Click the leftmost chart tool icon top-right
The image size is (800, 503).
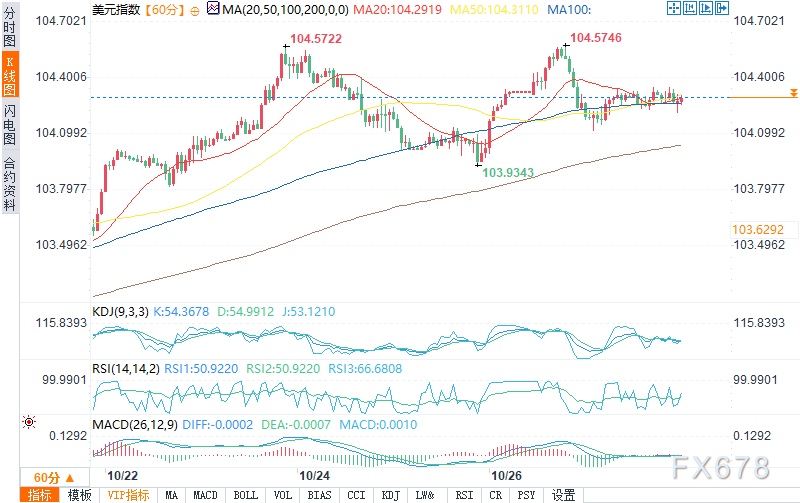pyautogui.click(x=672, y=9)
